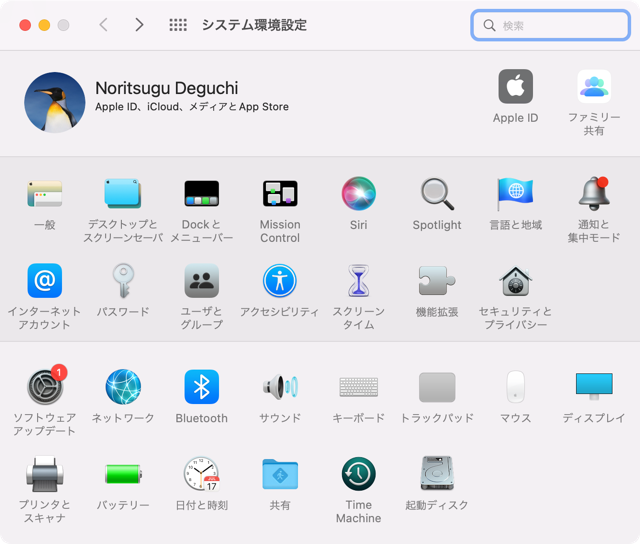Click the penguin profile picture
The image size is (640, 544).
click(55, 102)
